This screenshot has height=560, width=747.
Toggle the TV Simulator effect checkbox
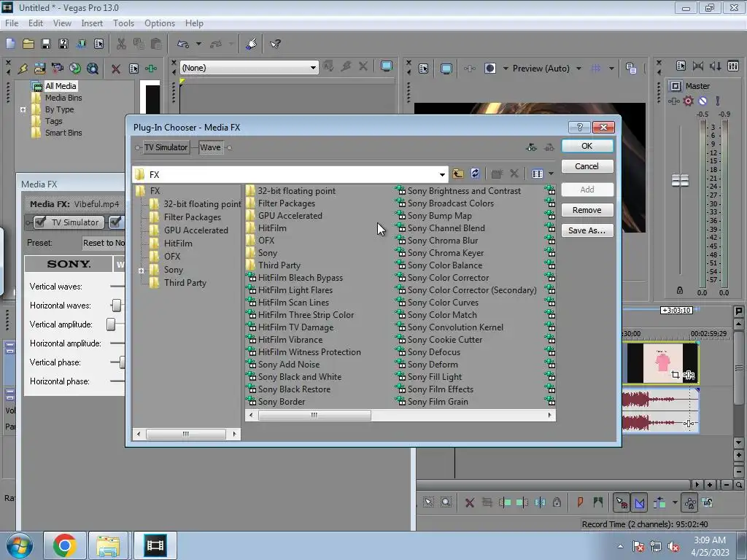point(41,222)
